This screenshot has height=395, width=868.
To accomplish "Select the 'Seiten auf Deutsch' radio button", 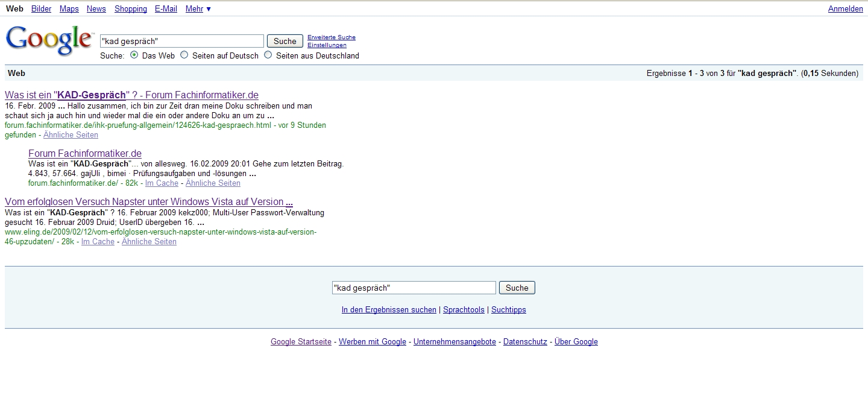I will (x=184, y=55).
